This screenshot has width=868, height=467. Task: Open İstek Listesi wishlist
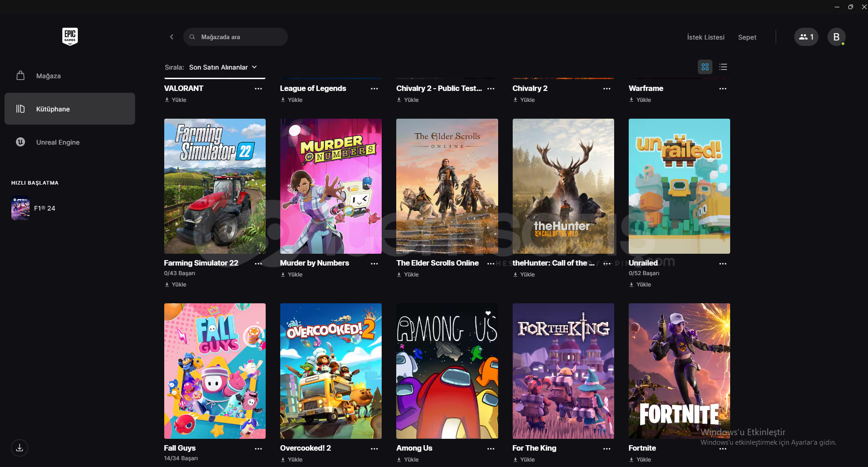[706, 37]
